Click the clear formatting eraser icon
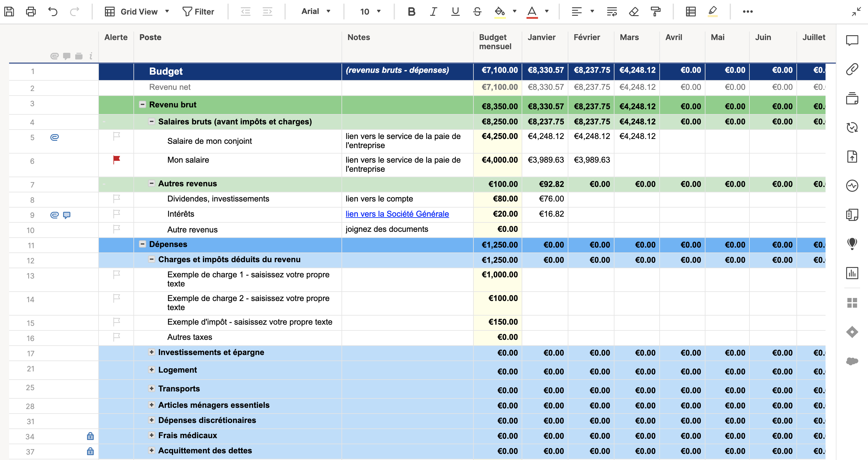Viewport: 868px width, 460px height. 634,12
